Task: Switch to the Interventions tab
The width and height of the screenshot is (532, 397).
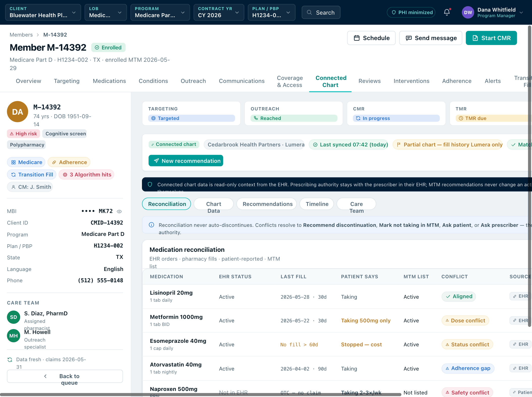Action: (x=411, y=81)
